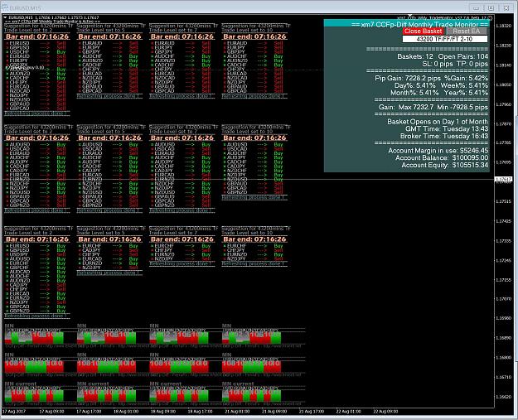
Task: Close the EURUSD,M15 chart window
Action: coord(506,8)
